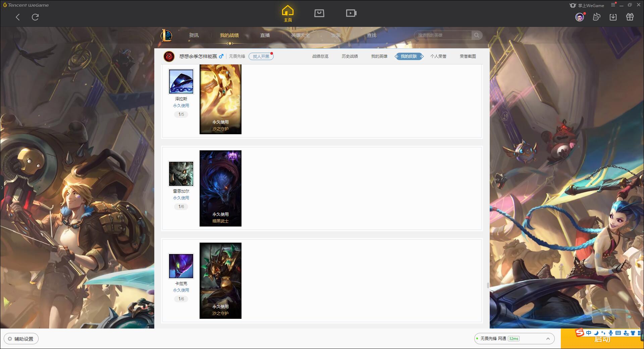Screen dimensions: 644x349
Task: Open the video play icon in the top bar
Action: pos(351,13)
